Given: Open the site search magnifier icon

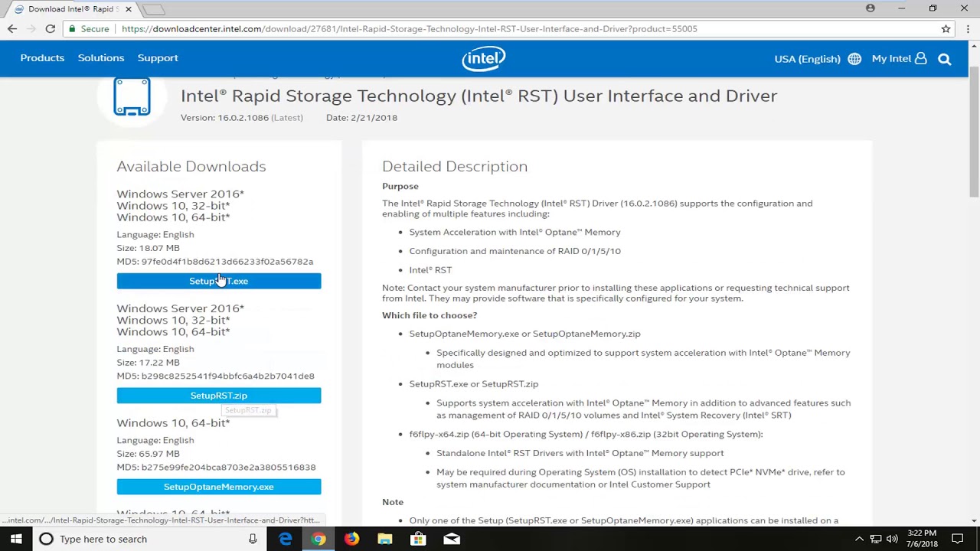Looking at the screenshot, I should coord(945,59).
